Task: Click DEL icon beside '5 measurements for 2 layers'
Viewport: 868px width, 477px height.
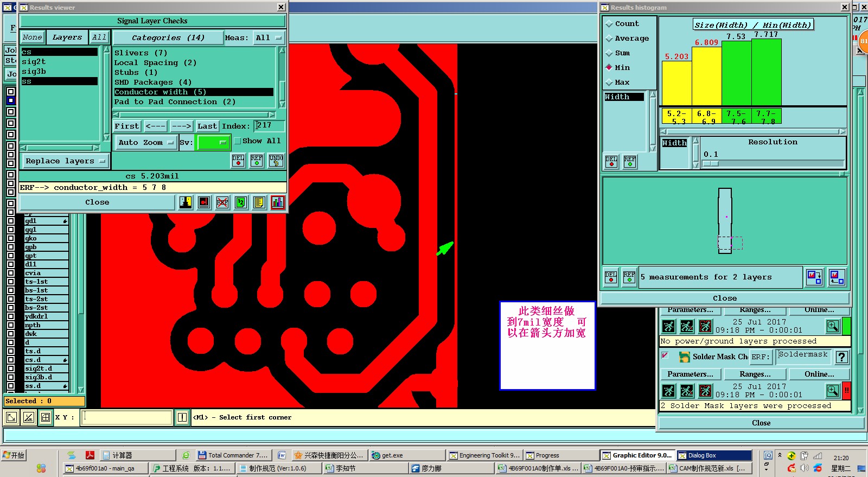Action: click(611, 277)
